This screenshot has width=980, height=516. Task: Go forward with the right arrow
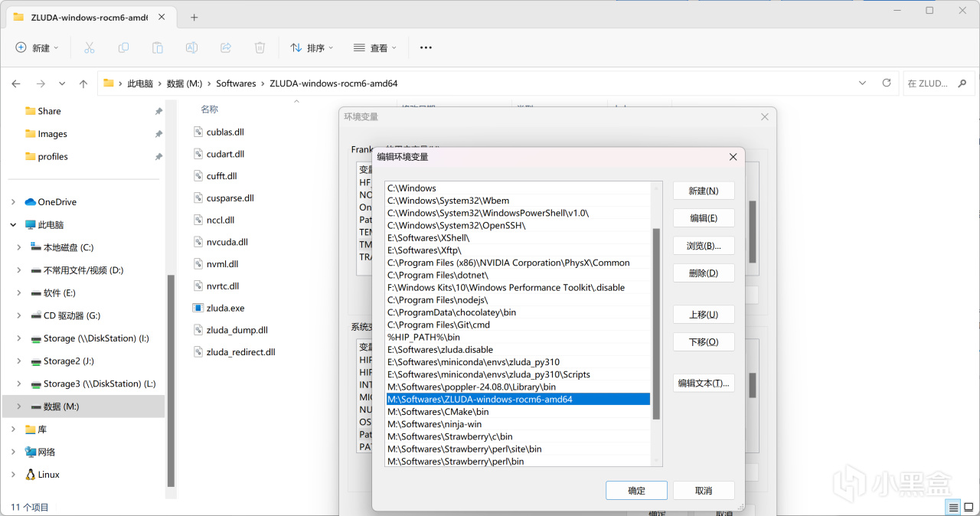pos(41,83)
